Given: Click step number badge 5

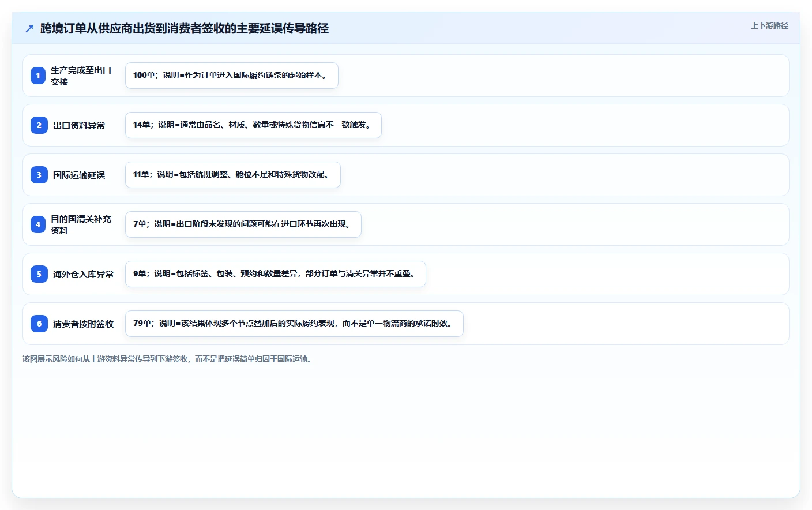Looking at the screenshot, I should [x=39, y=274].
